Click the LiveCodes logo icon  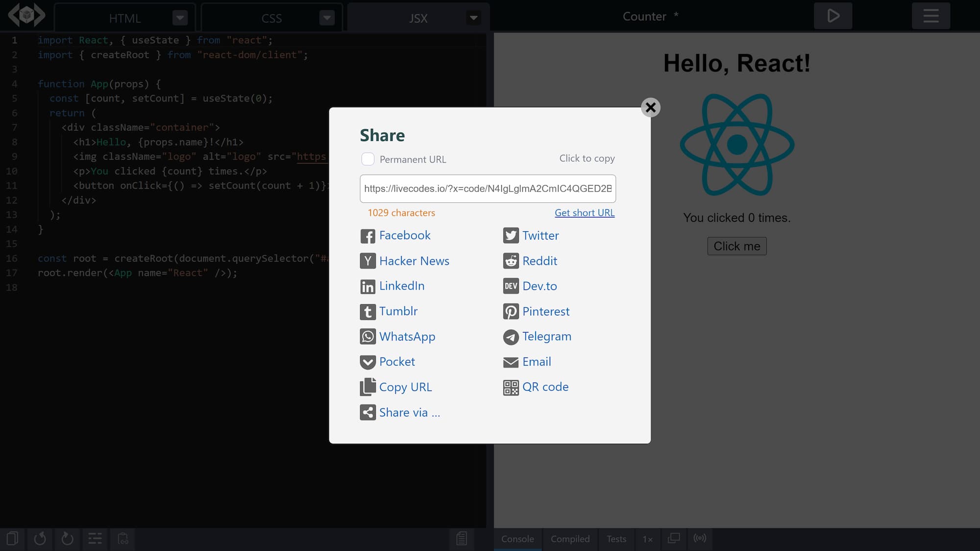click(26, 16)
